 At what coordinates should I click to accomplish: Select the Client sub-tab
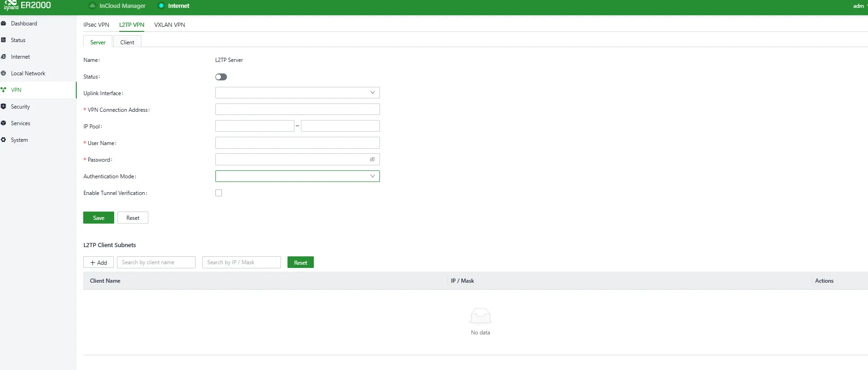pos(127,42)
